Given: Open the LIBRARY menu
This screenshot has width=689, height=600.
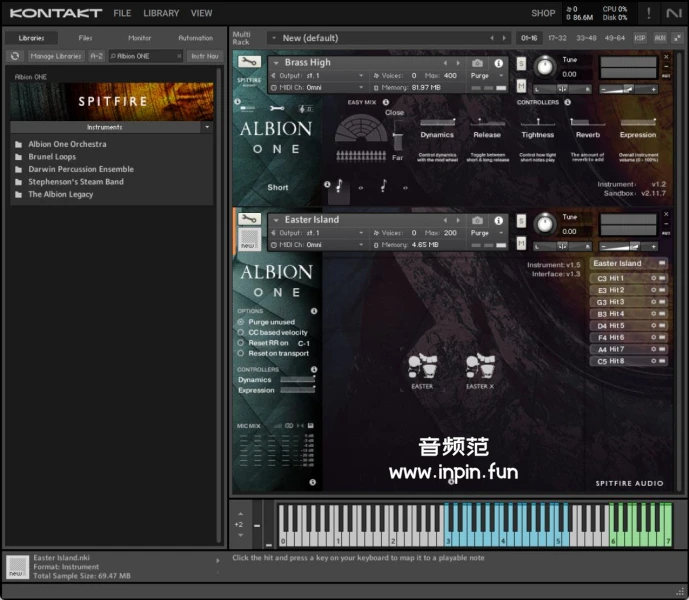Looking at the screenshot, I should [160, 13].
